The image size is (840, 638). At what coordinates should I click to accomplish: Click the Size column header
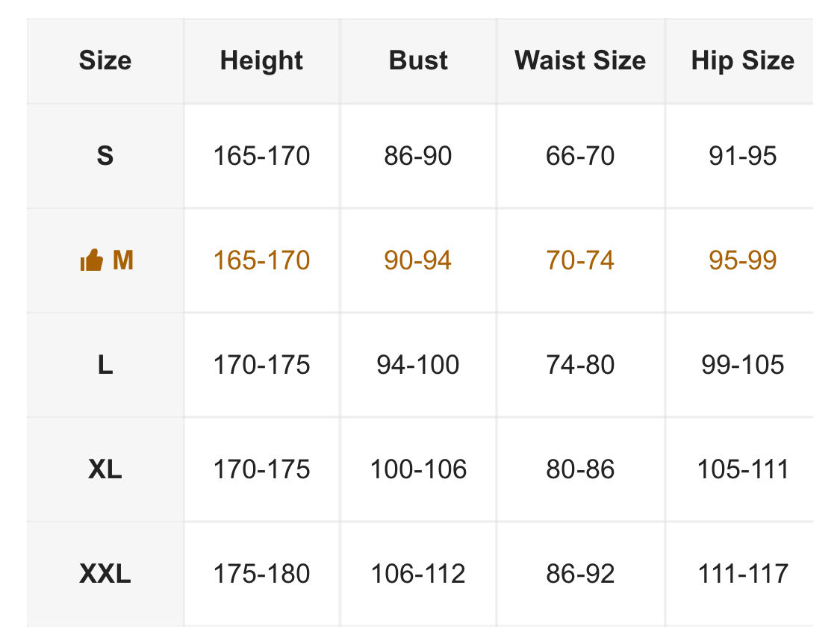coord(105,60)
